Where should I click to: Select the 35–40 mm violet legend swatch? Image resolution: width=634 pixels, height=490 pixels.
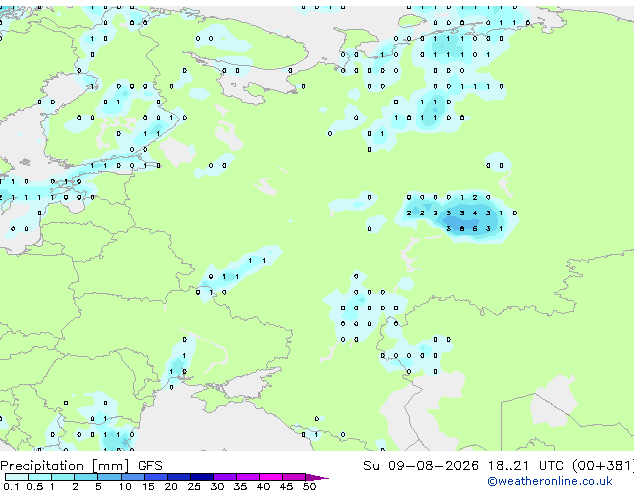(x=248, y=477)
